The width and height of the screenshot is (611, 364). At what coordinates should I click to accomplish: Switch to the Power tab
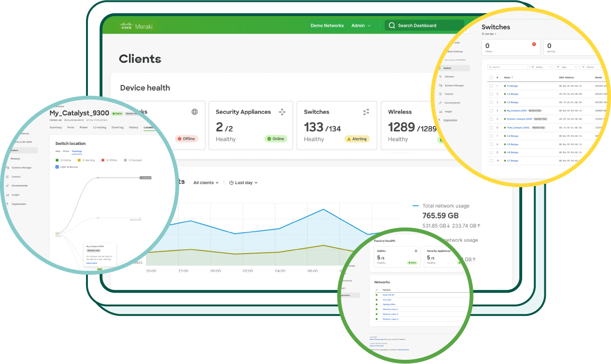[x=84, y=127]
